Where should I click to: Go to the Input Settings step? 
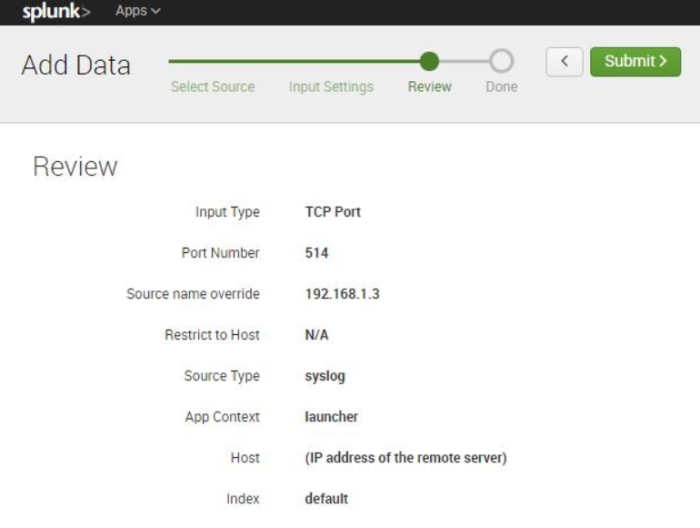point(331,87)
